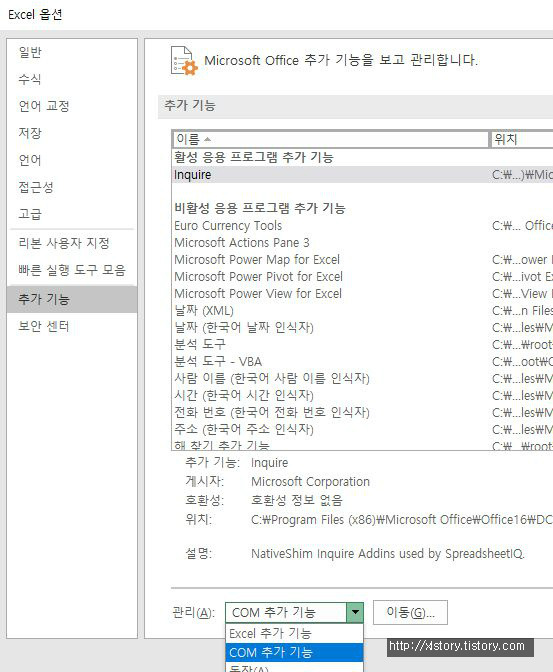Viewport: 553px width, 672px height.
Task: Select 추가 기능 in sidebar
Action: (x=72, y=299)
